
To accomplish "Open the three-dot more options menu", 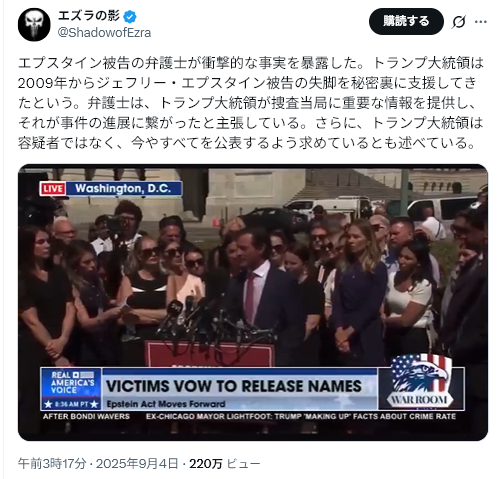I will tap(481, 22).
